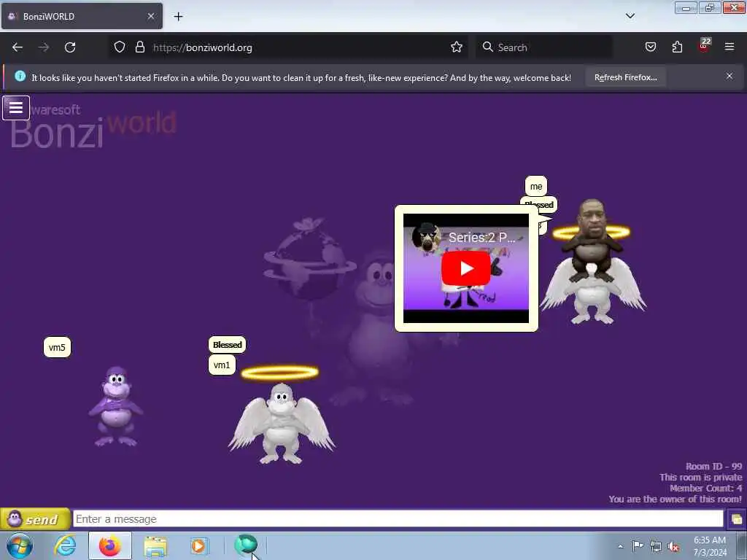Open the BonziWORLD hamburger menu
This screenshot has height=560, width=747.
tap(16, 108)
